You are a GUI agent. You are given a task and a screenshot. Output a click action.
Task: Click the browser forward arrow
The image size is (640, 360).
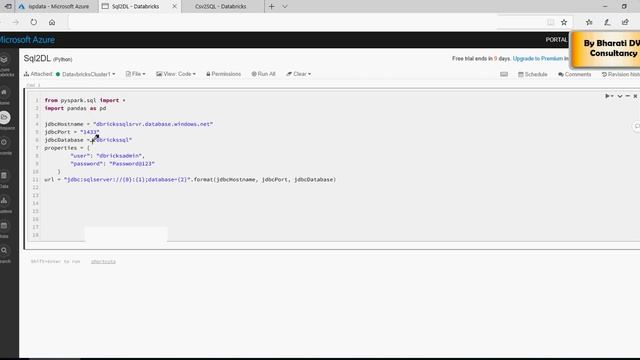click(16, 22)
